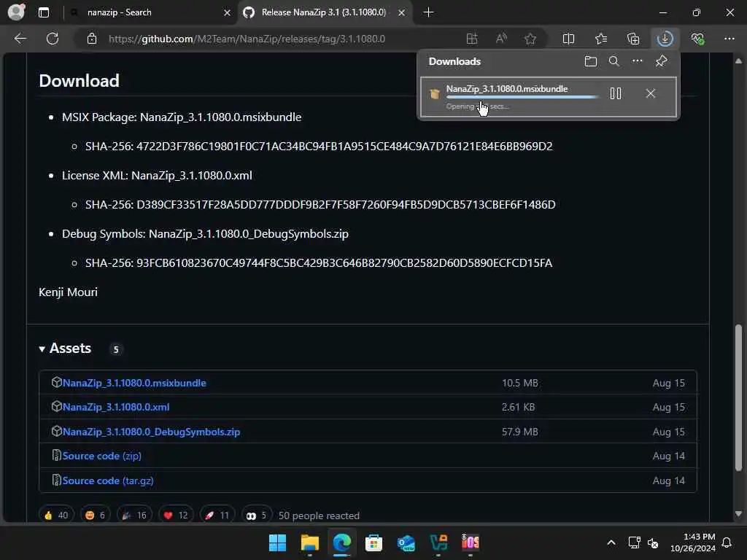Download Source code (zip)
This screenshot has height=560, width=747.
click(102, 456)
